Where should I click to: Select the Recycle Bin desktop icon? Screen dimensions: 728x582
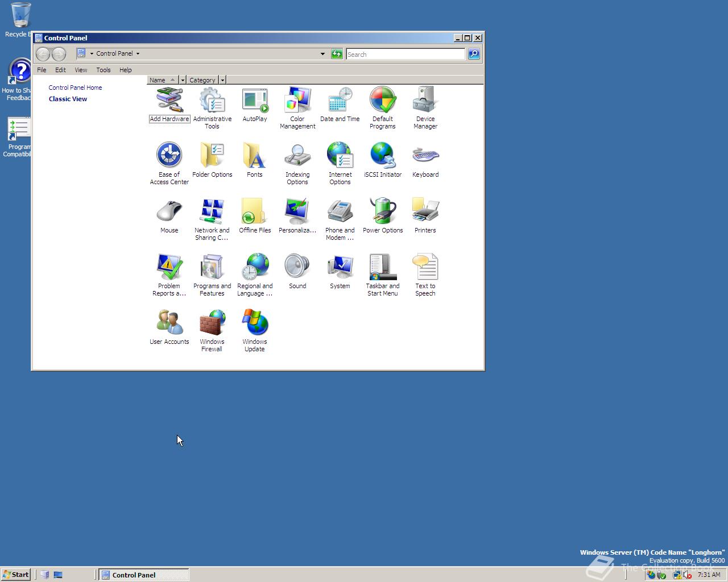20,20
